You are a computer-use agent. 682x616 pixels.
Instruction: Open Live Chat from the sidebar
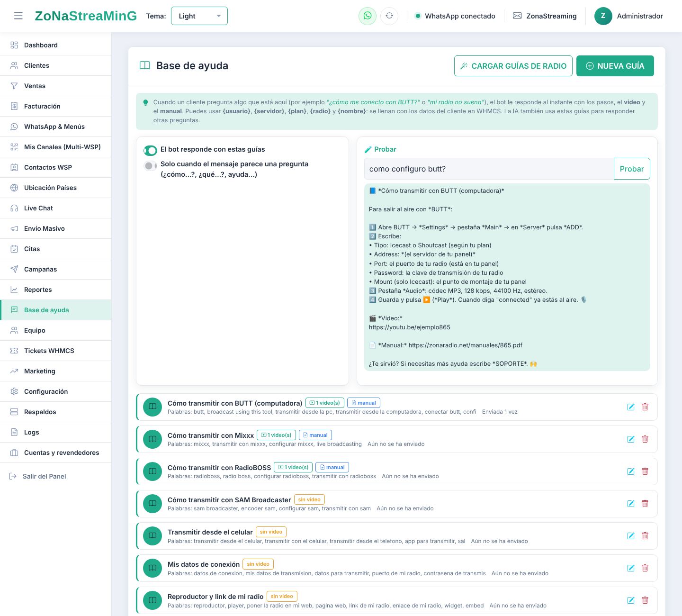(56, 208)
